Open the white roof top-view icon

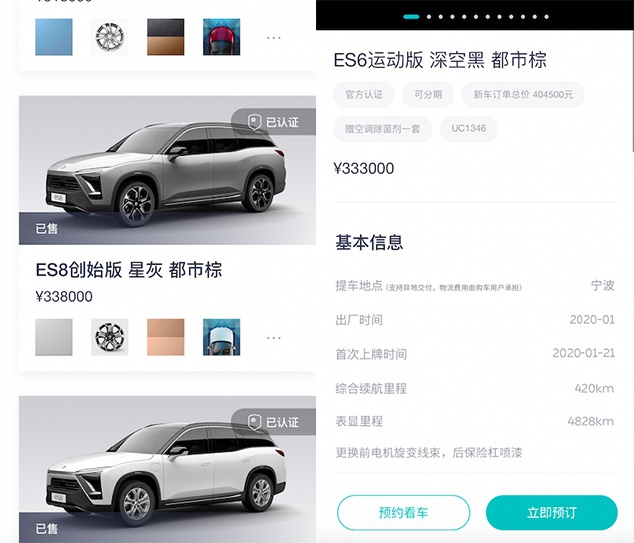pyautogui.click(x=222, y=337)
